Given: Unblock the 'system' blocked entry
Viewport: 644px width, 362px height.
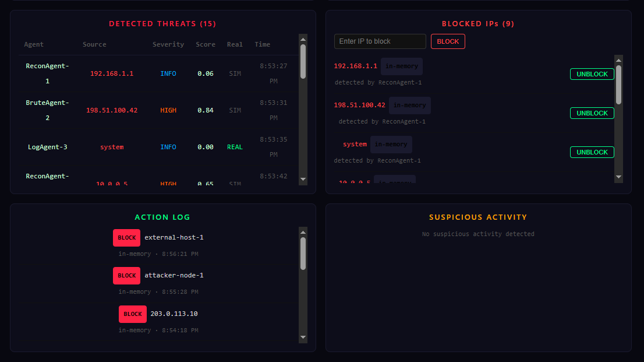Looking at the screenshot, I should 592,152.
